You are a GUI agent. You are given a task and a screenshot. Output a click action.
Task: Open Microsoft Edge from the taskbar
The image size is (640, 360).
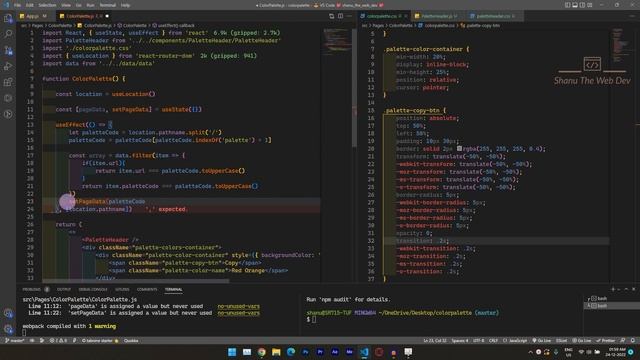291,352
